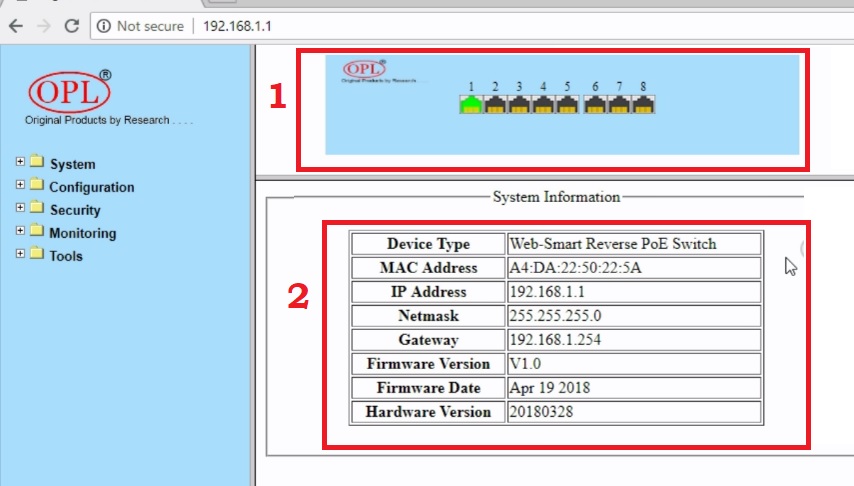Open the Monitoring menu item
Image resolution: width=854 pixels, height=486 pixels.
click(x=82, y=233)
